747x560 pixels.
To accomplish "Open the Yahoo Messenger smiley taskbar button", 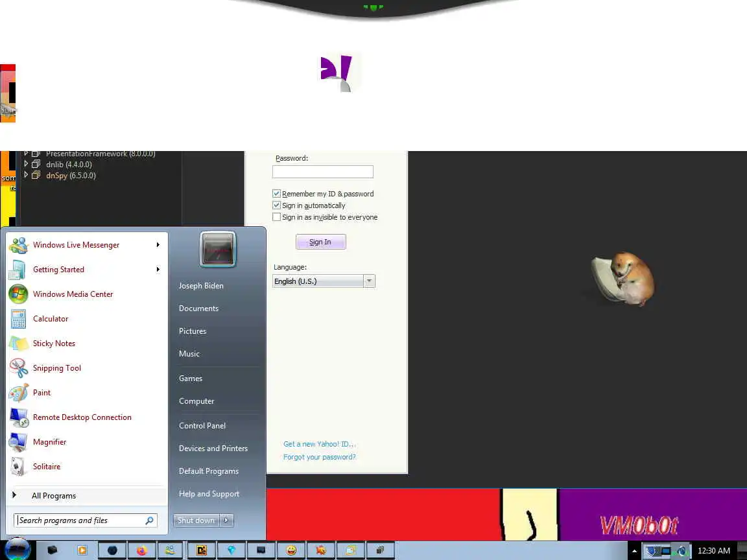I will point(291,550).
